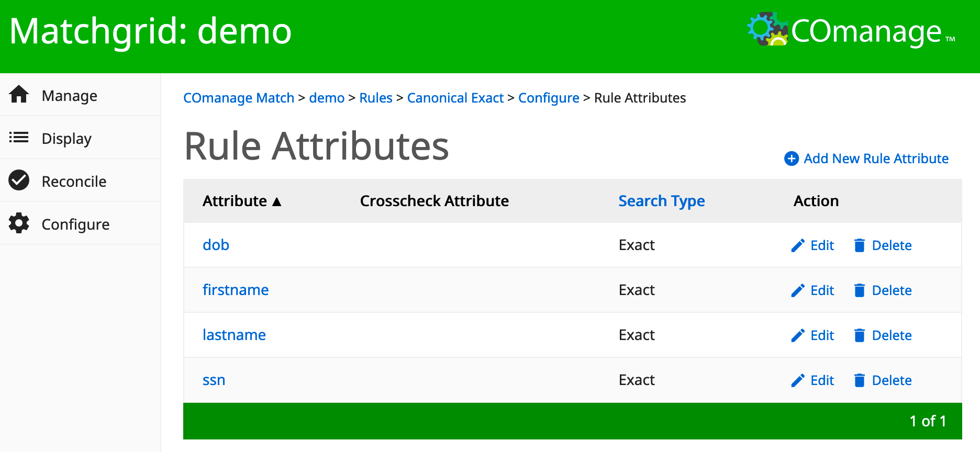Click the pencil icon in firstname row
The image size is (980, 452).
(798, 290)
